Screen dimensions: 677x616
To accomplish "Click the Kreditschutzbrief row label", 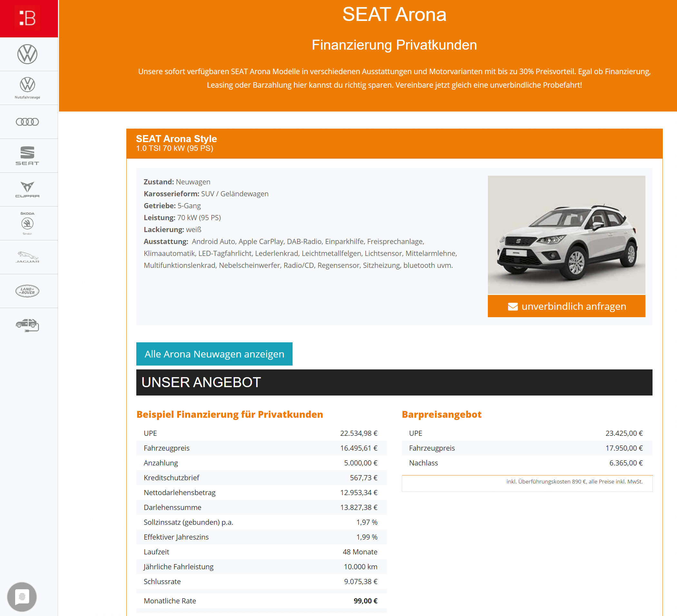I will (171, 477).
